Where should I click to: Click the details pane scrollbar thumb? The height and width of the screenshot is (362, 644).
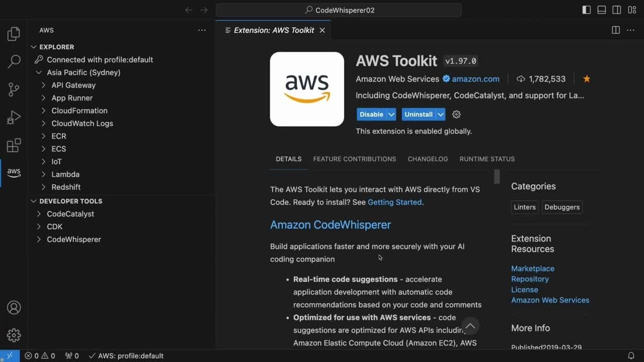click(x=497, y=176)
